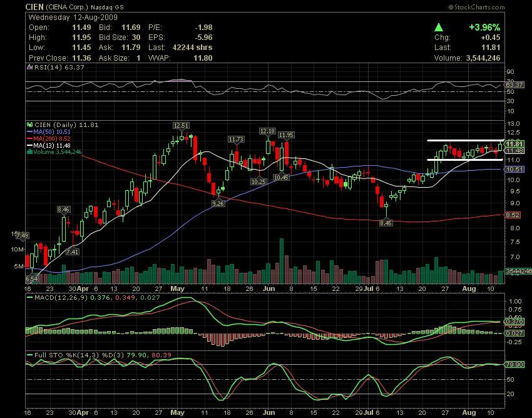Click the +3.96% percent change
This screenshot has width=532, height=418.
coord(484,28)
